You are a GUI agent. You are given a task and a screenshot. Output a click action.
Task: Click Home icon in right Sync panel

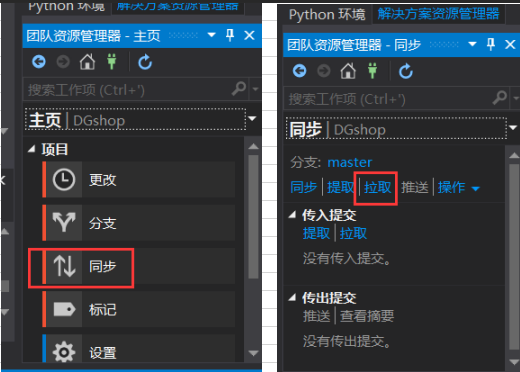pyautogui.click(x=348, y=71)
